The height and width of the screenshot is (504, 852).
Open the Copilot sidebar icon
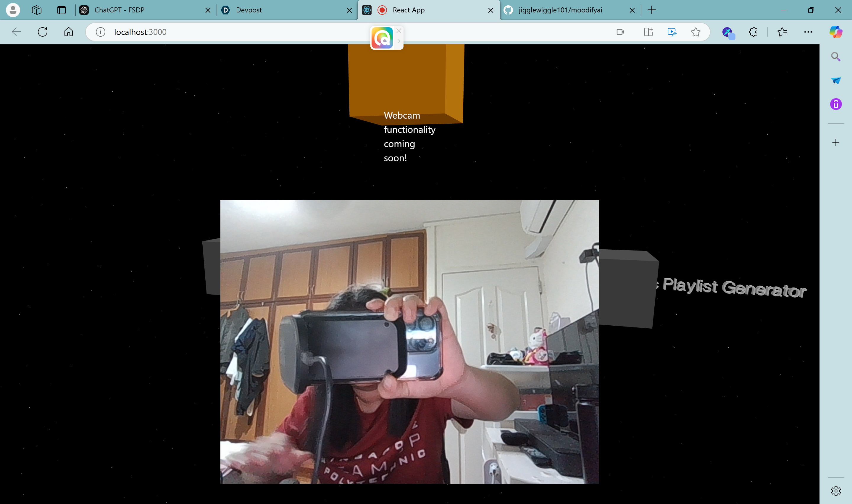[x=835, y=32]
